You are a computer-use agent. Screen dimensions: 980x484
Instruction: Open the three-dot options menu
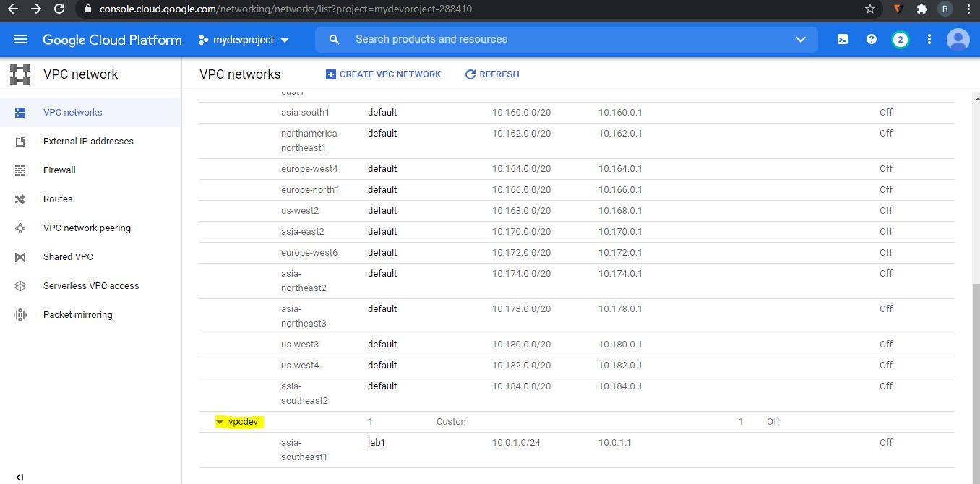929,40
